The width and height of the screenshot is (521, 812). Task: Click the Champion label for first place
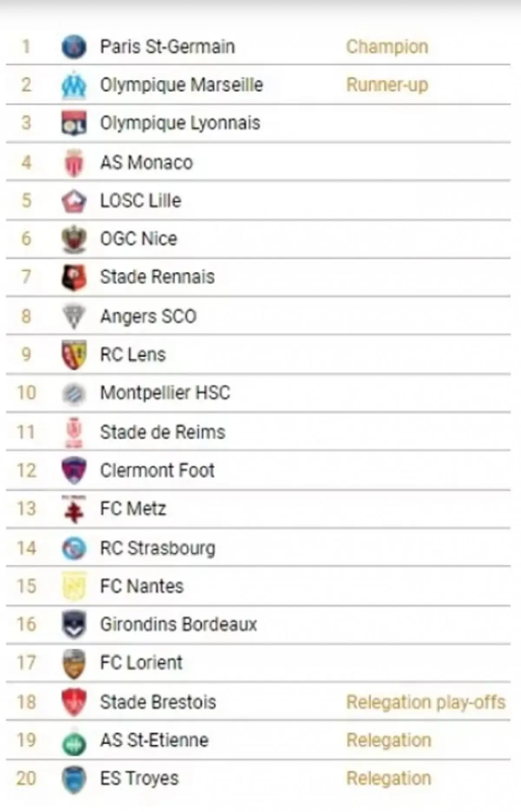click(x=387, y=46)
